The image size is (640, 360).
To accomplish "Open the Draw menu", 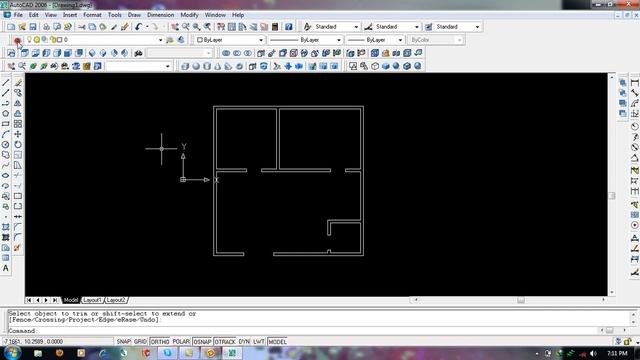I will [x=134, y=15].
